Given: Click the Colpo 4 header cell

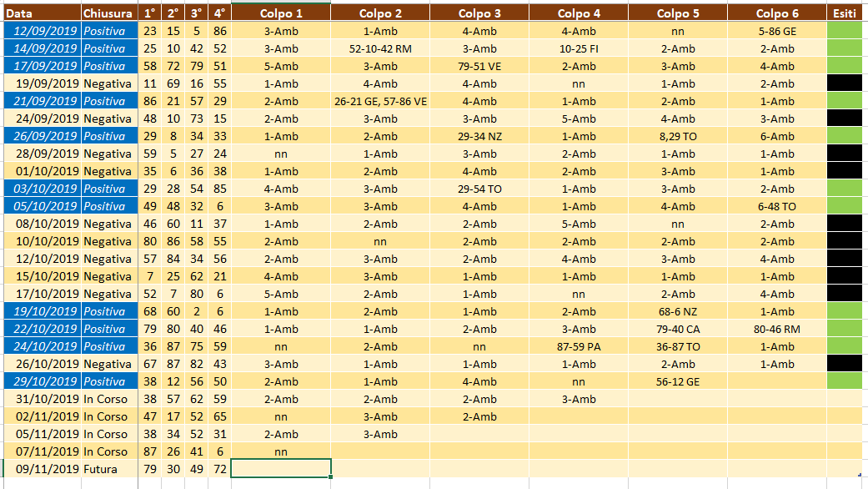Looking at the screenshot, I should [x=579, y=13].
